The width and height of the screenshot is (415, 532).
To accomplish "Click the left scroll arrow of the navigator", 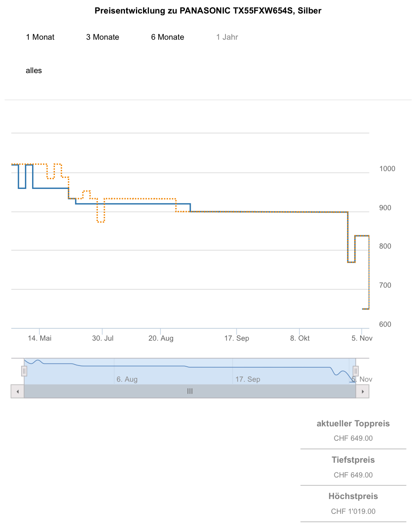I will point(17,392).
